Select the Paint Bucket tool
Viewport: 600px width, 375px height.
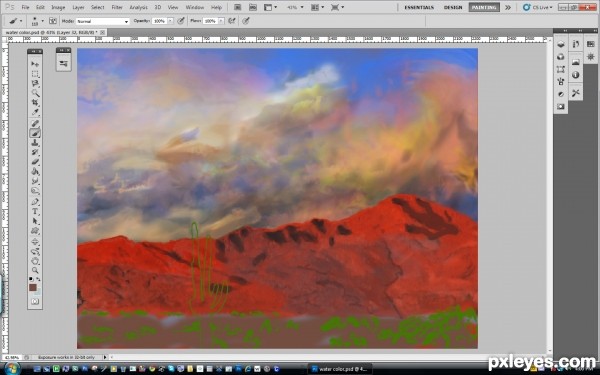point(35,171)
